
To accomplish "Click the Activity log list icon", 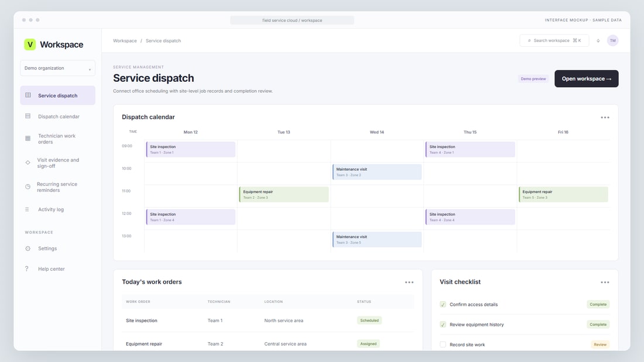I will tap(27, 209).
